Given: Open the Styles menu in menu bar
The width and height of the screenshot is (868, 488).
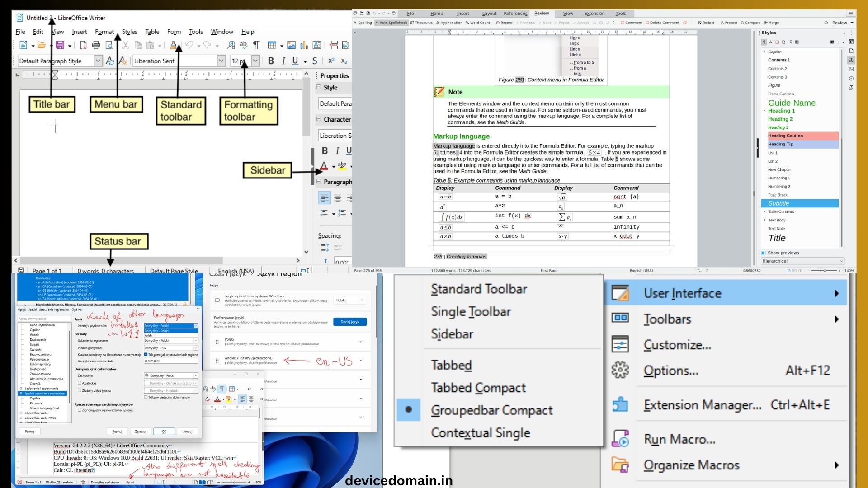Looking at the screenshot, I should pyautogui.click(x=129, y=32).
